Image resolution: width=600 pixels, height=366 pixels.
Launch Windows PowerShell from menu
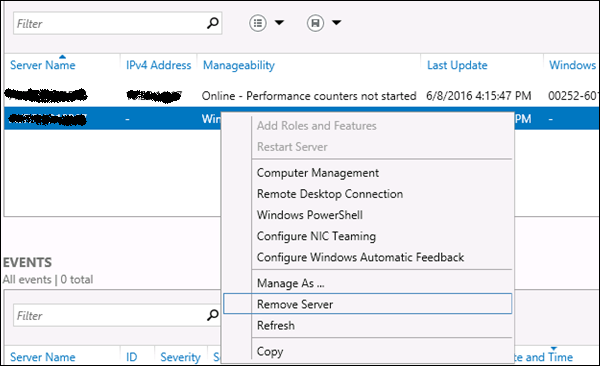[310, 215]
